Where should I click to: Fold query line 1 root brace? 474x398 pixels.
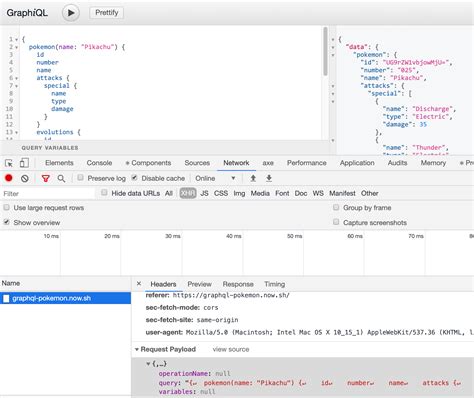click(16, 39)
